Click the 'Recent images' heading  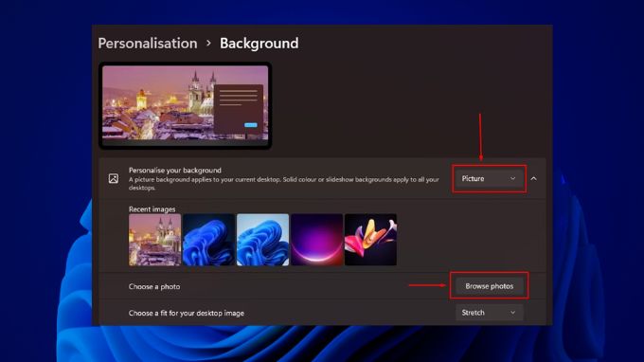(x=152, y=209)
